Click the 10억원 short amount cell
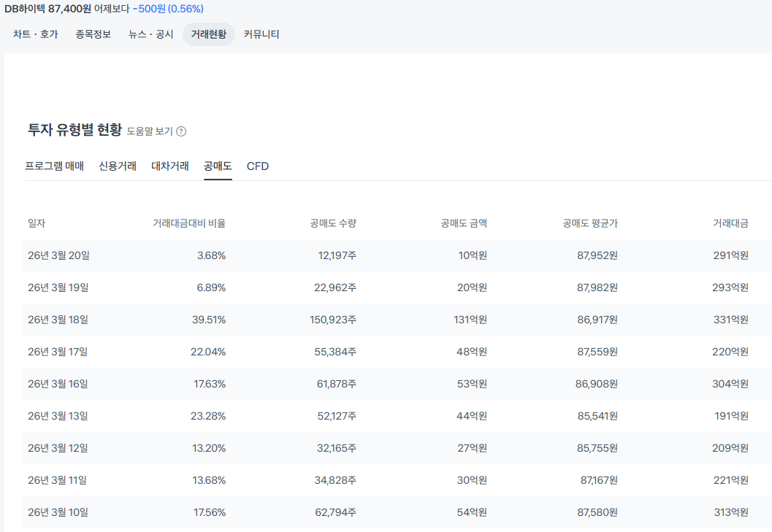The image size is (772, 532). click(473, 255)
